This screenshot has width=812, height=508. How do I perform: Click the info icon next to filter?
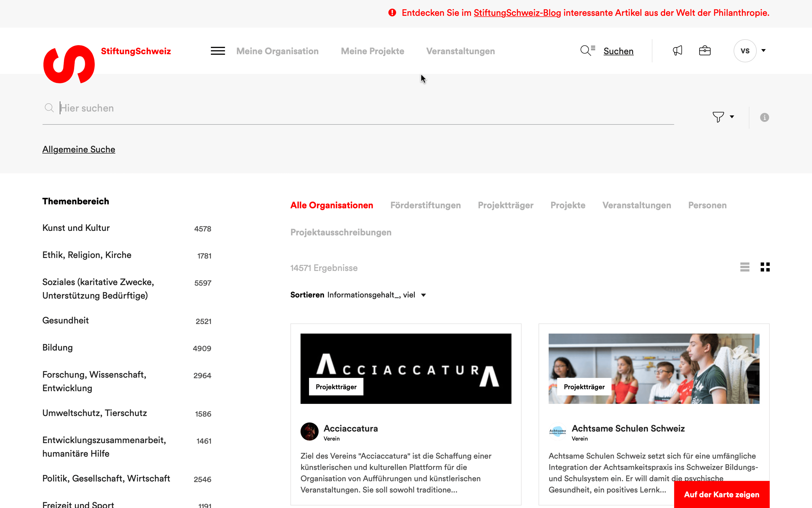coord(764,117)
